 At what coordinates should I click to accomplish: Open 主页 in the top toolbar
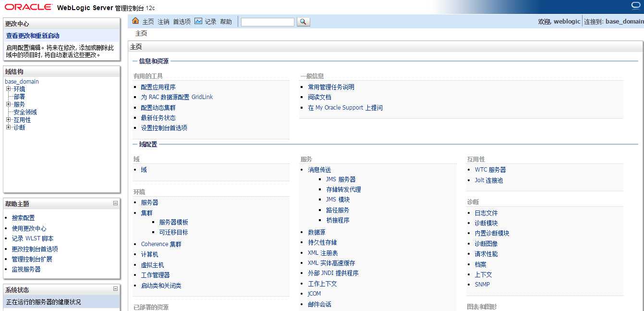pos(148,22)
